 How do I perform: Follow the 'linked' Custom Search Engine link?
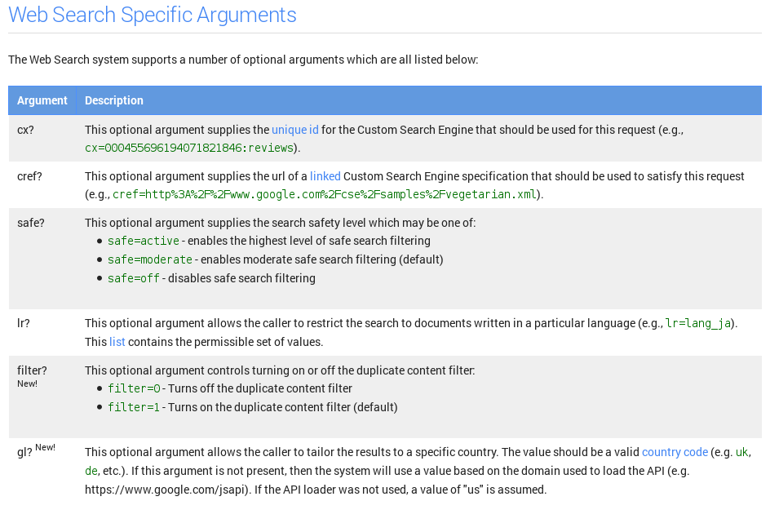(x=325, y=176)
